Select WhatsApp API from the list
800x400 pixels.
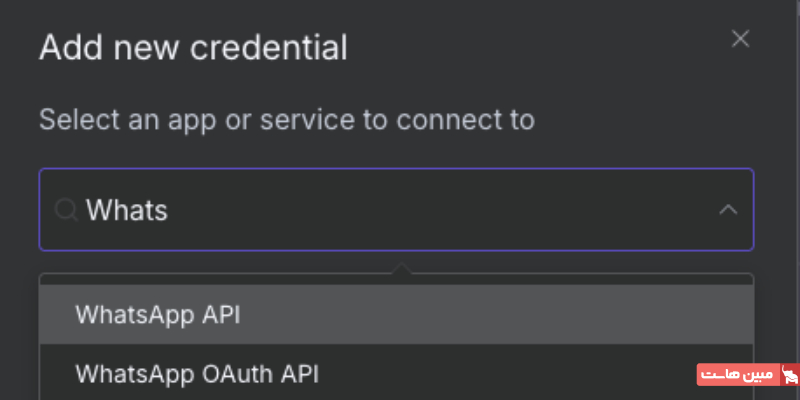pos(158,314)
